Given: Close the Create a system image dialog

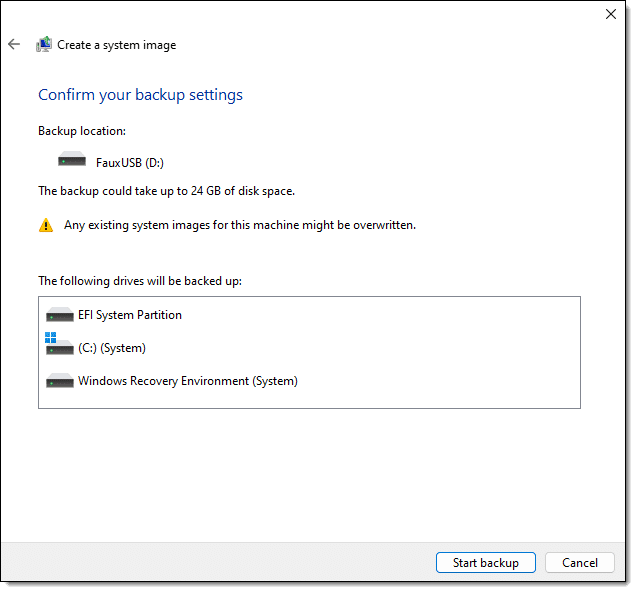Looking at the screenshot, I should [611, 14].
